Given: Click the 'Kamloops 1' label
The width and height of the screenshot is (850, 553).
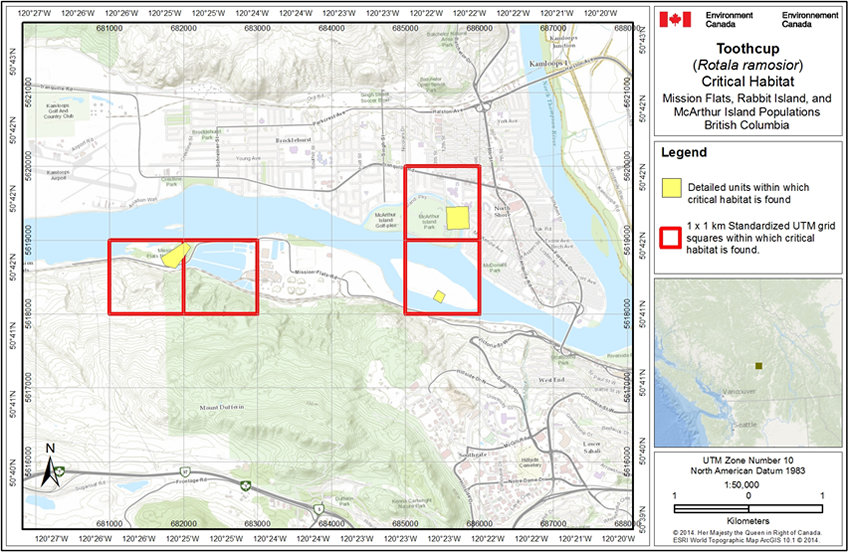Looking at the screenshot, I should pos(548,63).
